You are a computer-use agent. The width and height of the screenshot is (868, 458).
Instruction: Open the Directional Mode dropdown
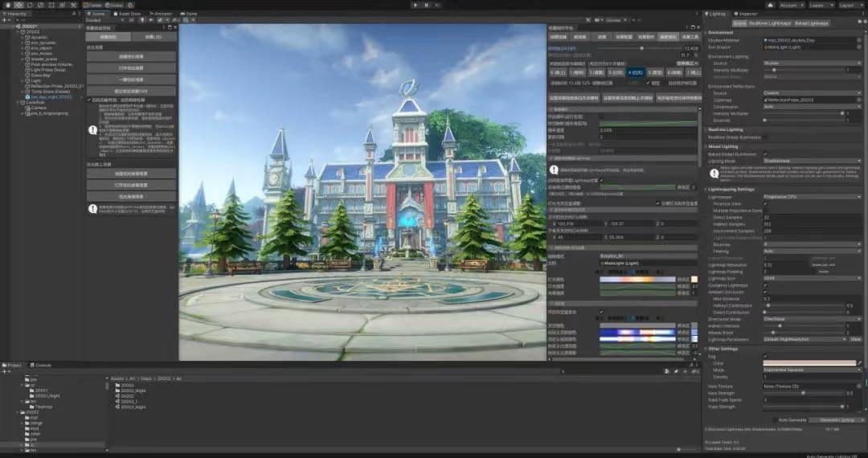click(812, 319)
